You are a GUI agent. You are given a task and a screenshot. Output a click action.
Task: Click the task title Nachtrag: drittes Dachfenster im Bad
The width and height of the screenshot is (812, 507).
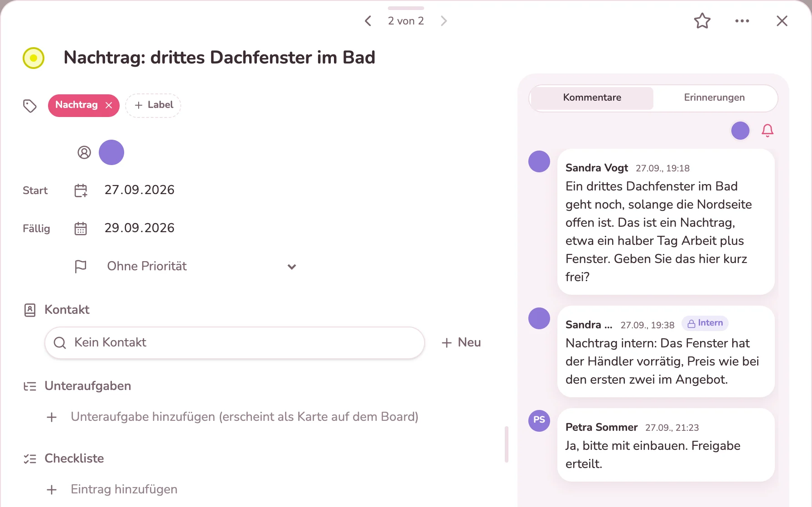point(219,58)
